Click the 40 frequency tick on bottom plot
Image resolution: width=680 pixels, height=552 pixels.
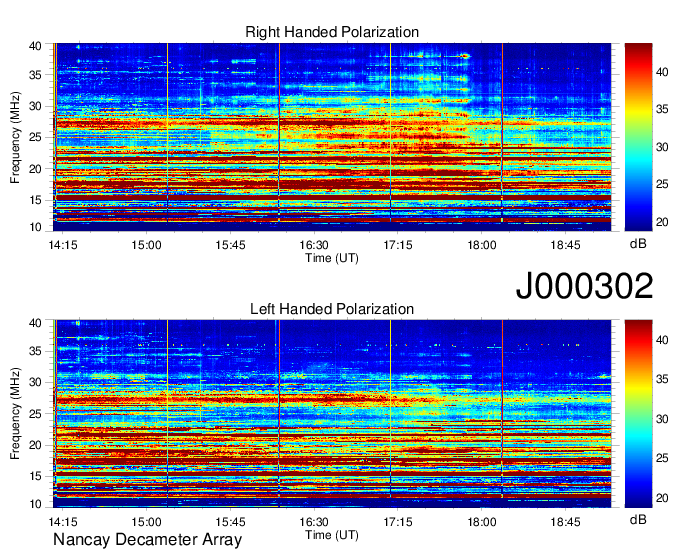(35, 323)
